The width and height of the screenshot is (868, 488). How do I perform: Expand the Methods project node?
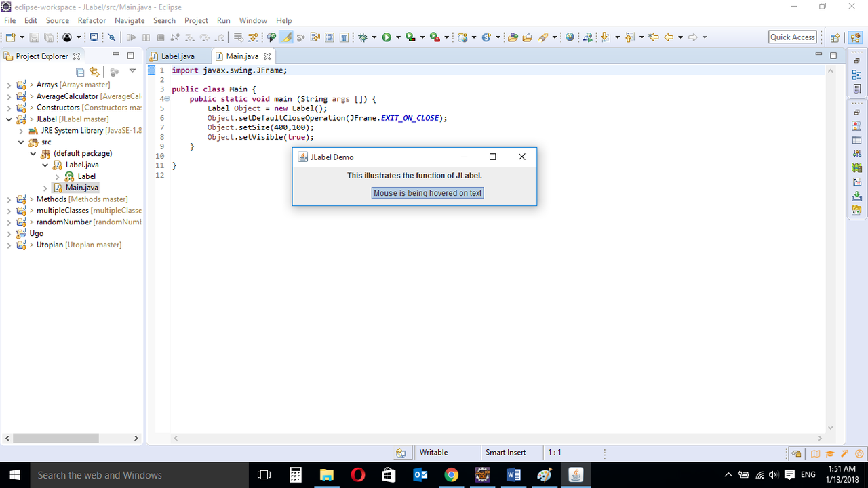pyautogui.click(x=9, y=199)
